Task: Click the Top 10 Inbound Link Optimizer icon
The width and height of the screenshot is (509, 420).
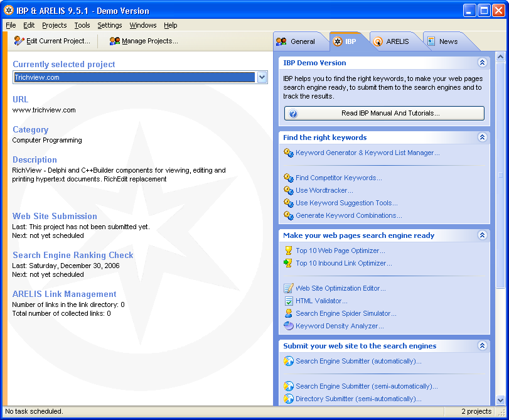Action: click(x=288, y=263)
